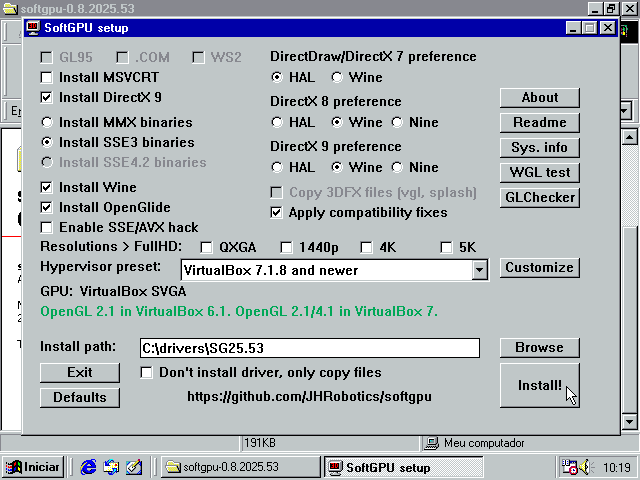
Task: Click the volume speaker tray icon
Action: coord(587,467)
